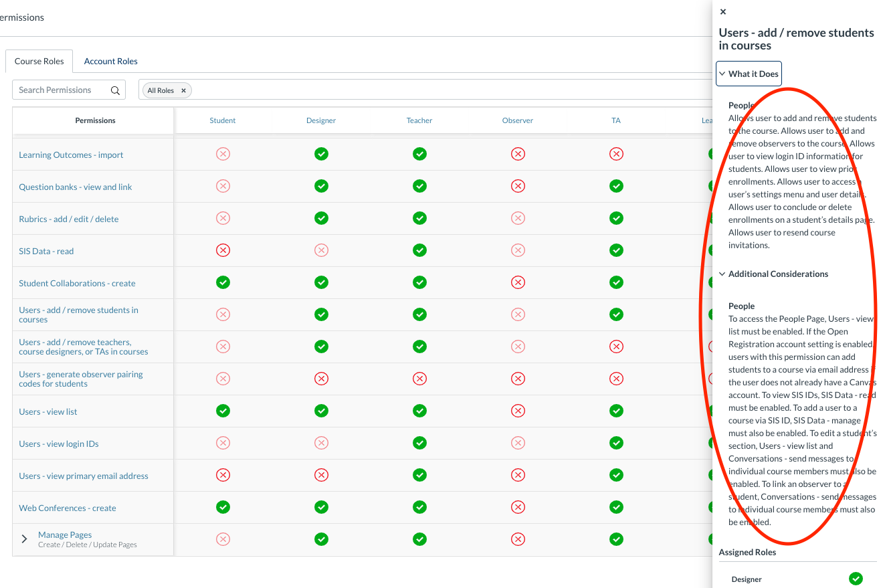Click the search magnifier icon in Search Permissions
The image size is (881, 588).
pos(115,90)
